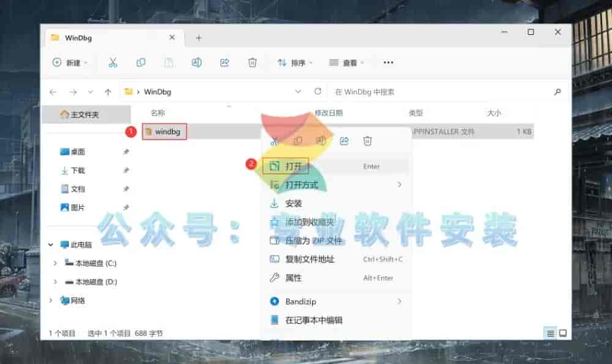Choose 在记事本中编辑
This screenshot has width=612, height=364.
point(336,321)
